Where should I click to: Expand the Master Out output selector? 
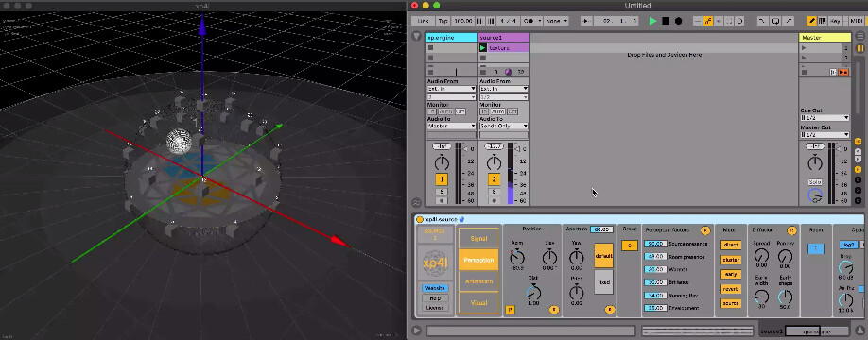[825, 135]
